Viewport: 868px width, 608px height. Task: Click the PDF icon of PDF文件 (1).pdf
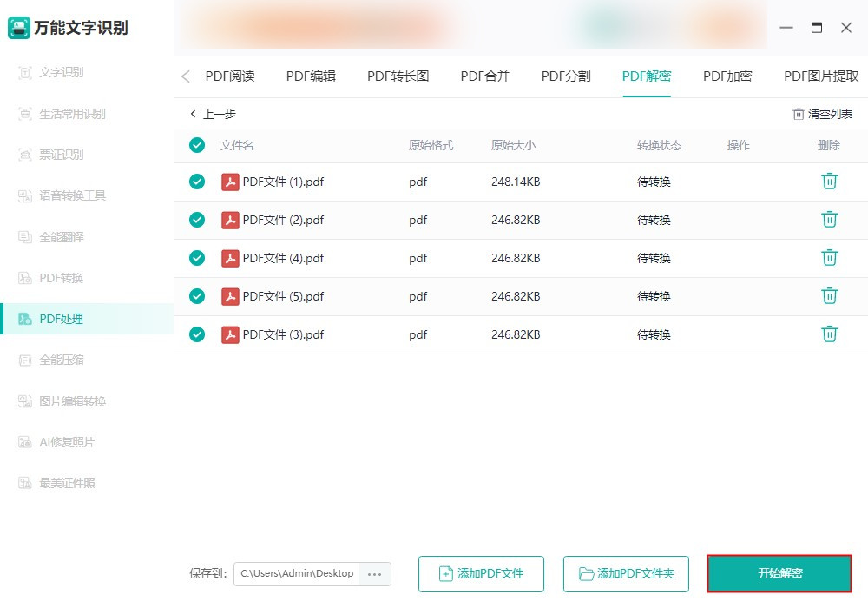[x=230, y=182]
